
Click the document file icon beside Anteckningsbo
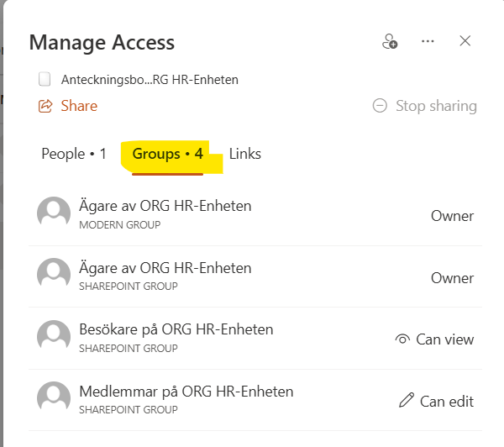pyautogui.click(x=45, y=80)
